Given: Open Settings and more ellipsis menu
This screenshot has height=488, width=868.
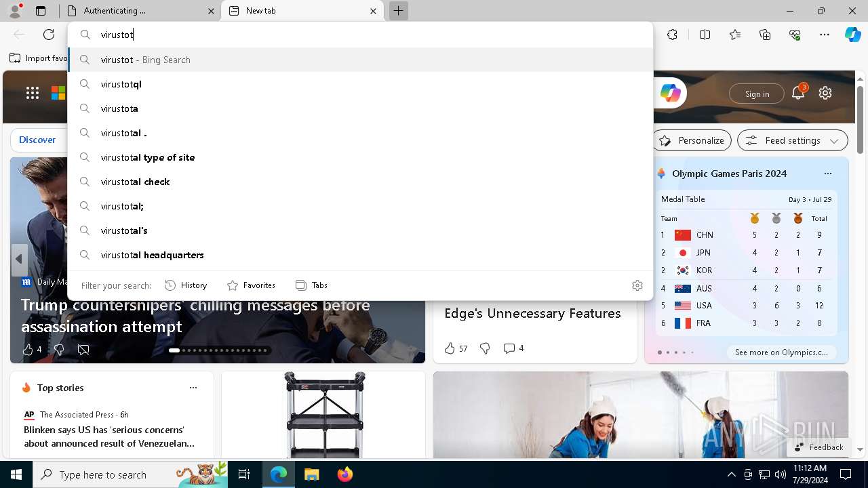Looking at the screenshot, I should 825,35.
